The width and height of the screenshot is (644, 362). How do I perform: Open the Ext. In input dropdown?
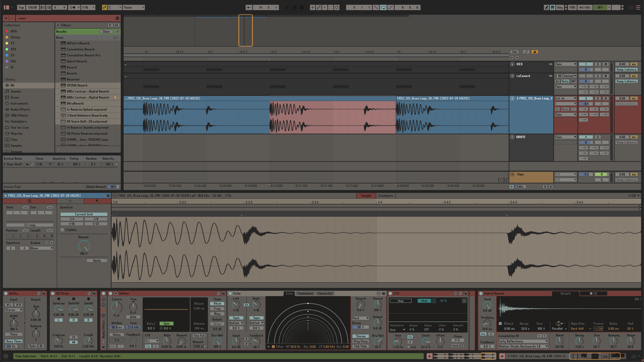point(566,98)
